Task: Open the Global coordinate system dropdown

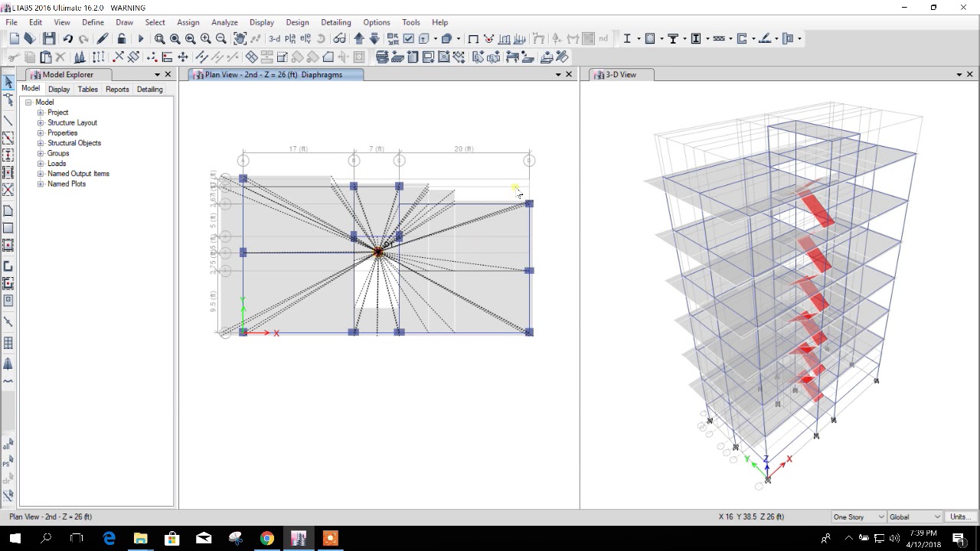Action: 913,517
